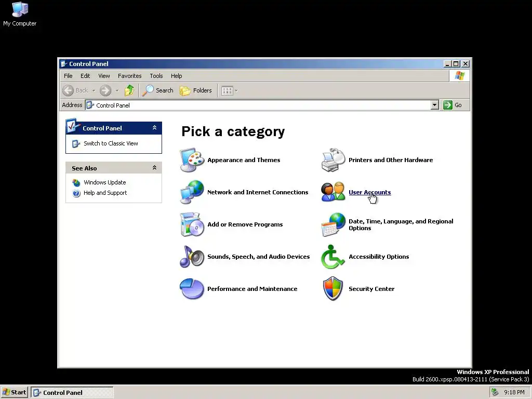The width and height of the screenshot is (532, 399).
Task: Click the Help and Support question icon
Action: coord(76,193)
